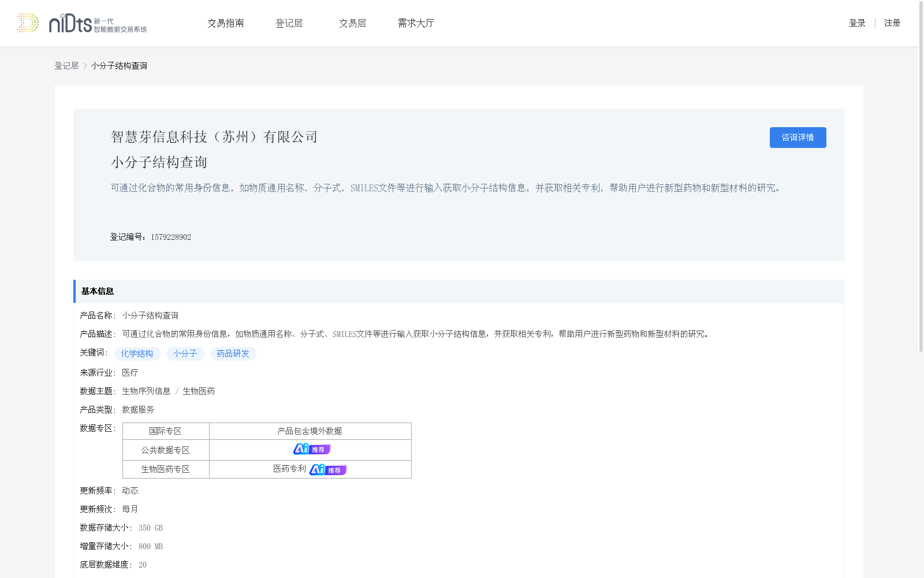Click the 公共数据专区 table cell
Image resolution: width=924 pixels, height=578 pixels.
[x=166, y=450]
